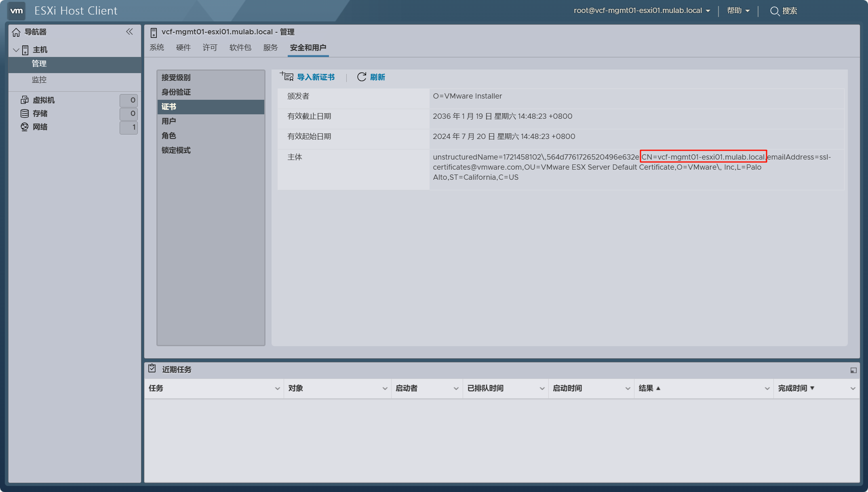Collapse the navigator with the double-chevron icon
The width and height of the screenshot is (868, 492).
click(129, 32)
